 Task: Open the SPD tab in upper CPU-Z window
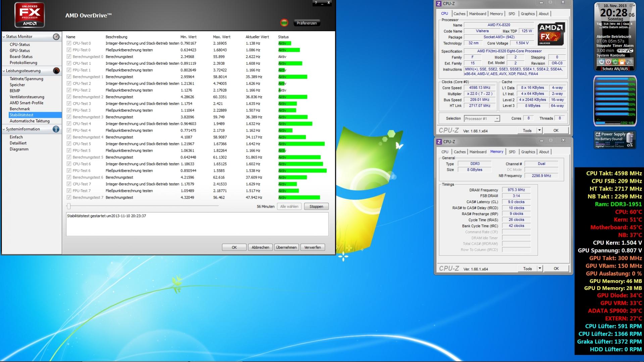coord(511,14)
